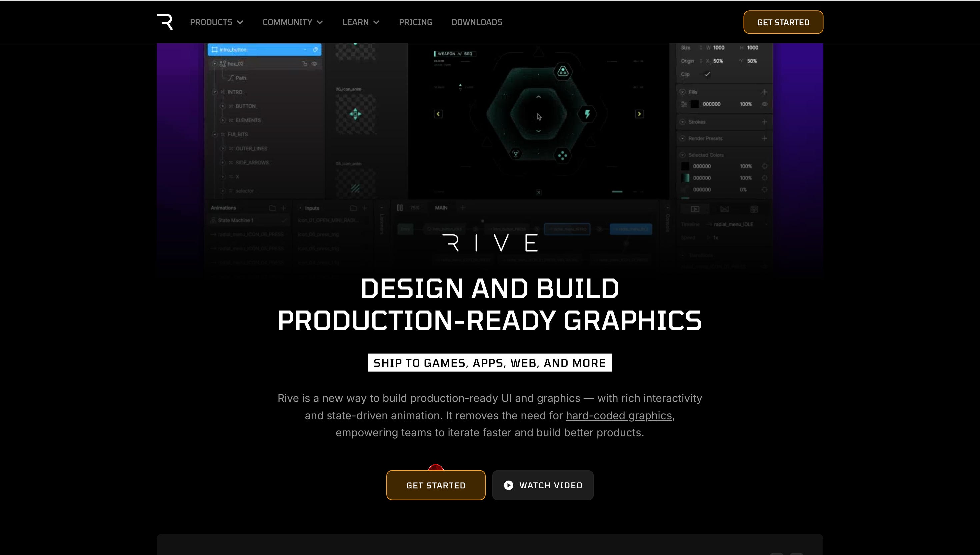The image size is (980, 555).
Task: Click the yellow left arrow on canvas
Action: pyautogui.click(x=438, y=114)
